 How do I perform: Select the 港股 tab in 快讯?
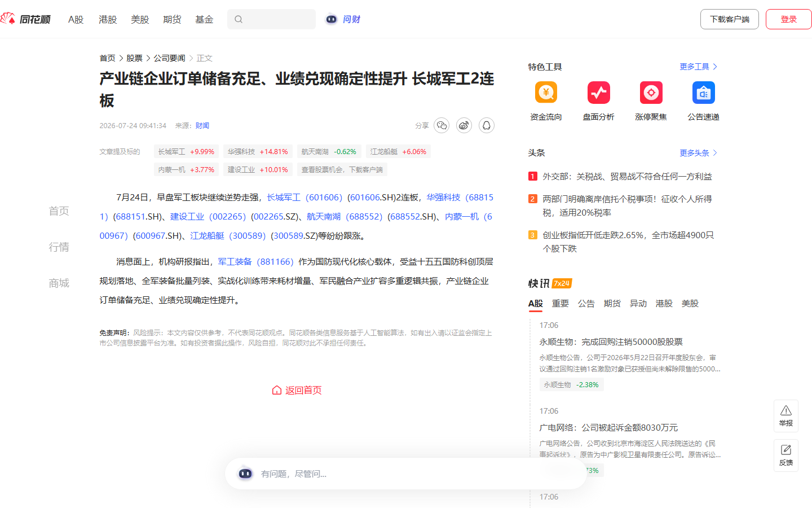tap(664, 304)
